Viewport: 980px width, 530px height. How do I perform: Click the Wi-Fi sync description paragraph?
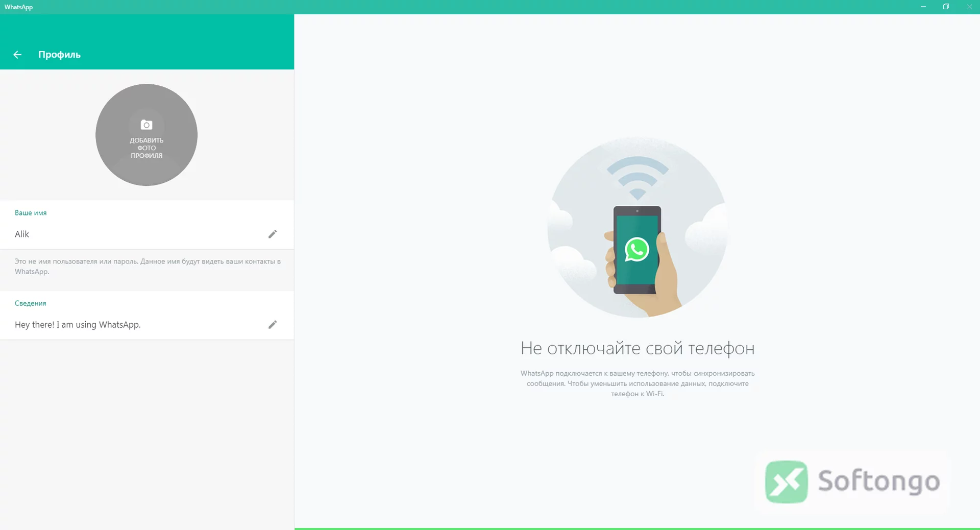coord(638,383)
